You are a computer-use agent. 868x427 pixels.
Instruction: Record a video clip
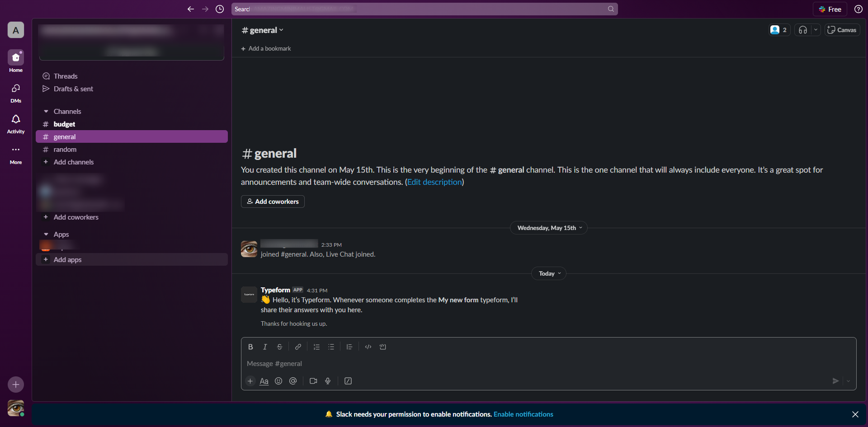click(x=313, y=381)
